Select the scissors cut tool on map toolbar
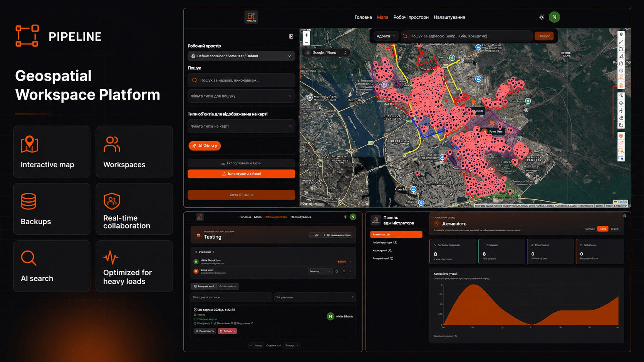 click(x=621, y=110)
